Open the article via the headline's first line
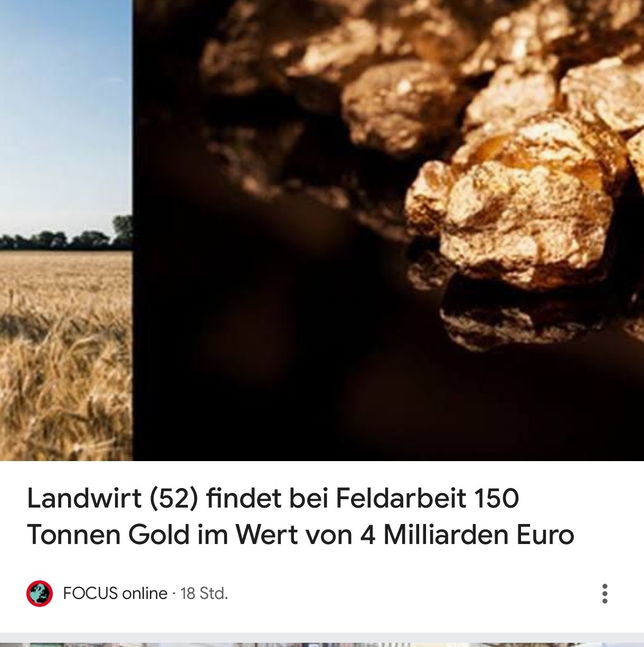The height and width of the screenshot is (647, 644). tap(273, 498)
